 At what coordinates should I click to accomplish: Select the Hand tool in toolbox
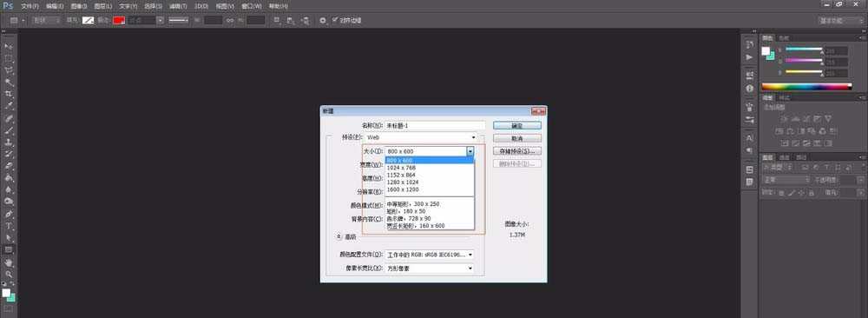click(x=9, y=262)
